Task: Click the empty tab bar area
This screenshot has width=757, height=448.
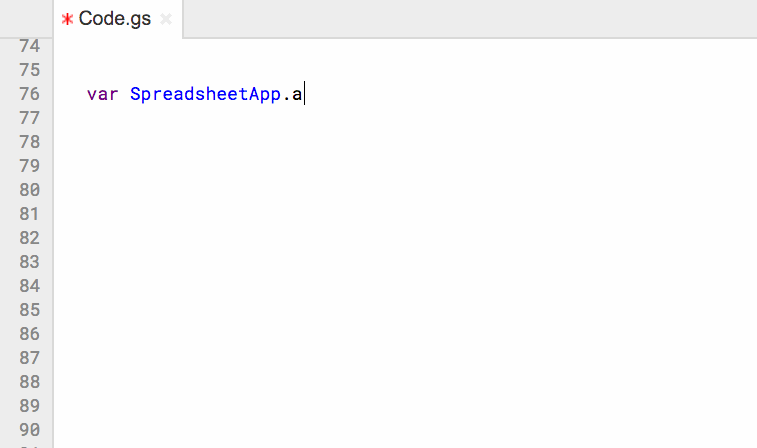Action: 470,18
